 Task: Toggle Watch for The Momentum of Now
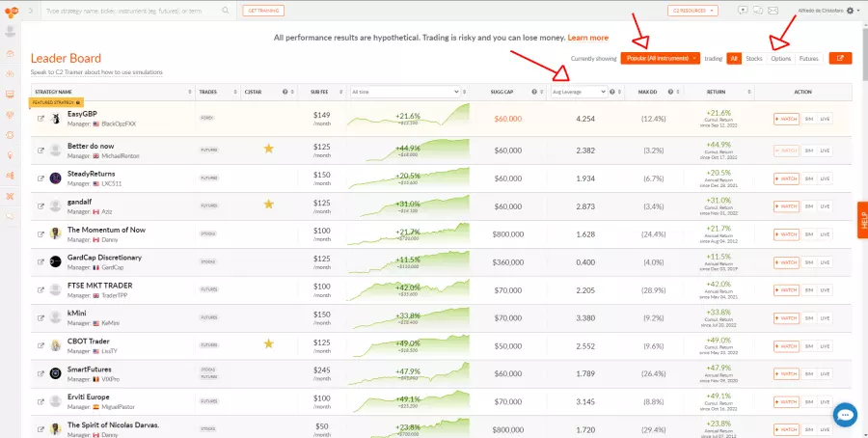786,234
